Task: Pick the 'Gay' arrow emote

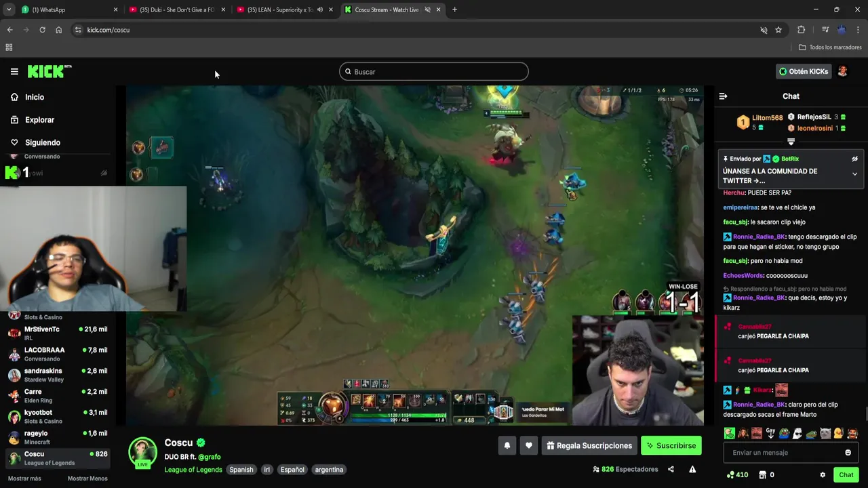Action: tap(770, 434)
